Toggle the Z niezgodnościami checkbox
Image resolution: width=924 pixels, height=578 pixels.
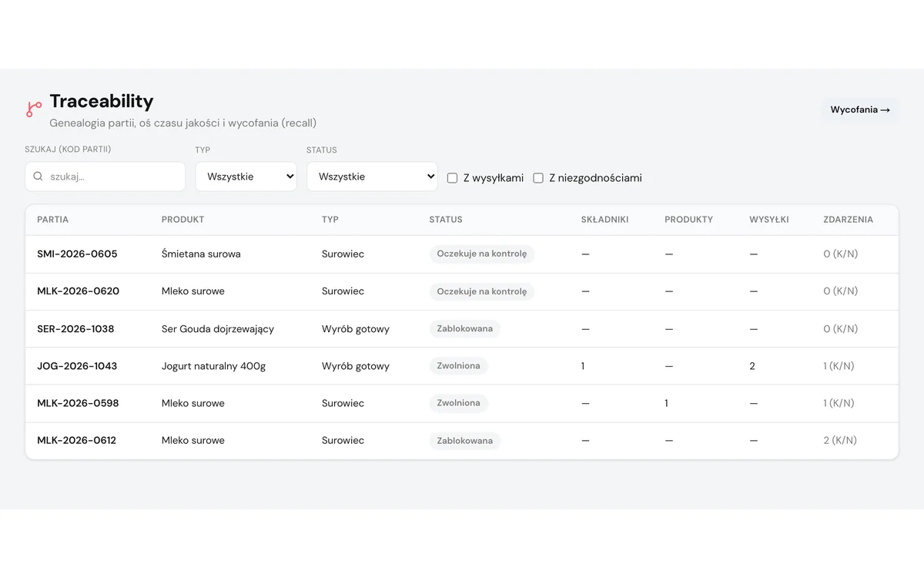point(538,178)
